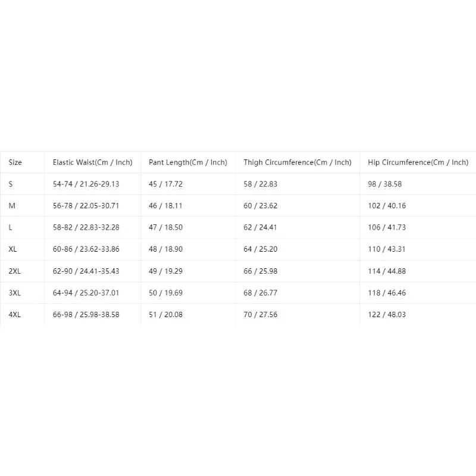Click the 62-90 / 24.41-35.43 waist cell
The width and height of the screenshot is (476, 476).
(86, 271)
